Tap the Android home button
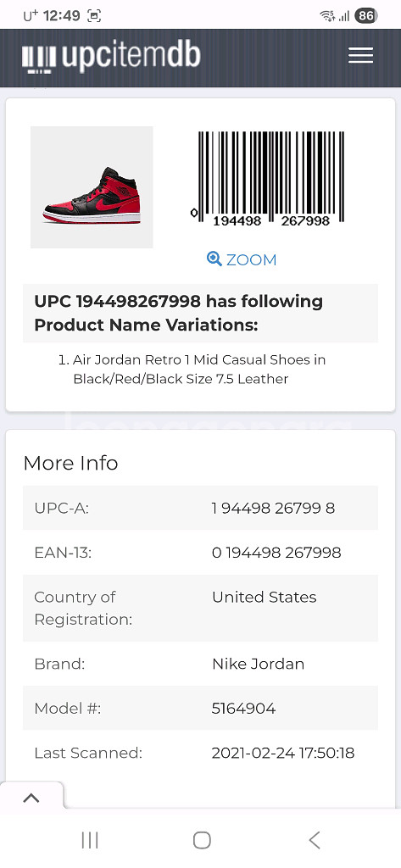 [202, 840]
